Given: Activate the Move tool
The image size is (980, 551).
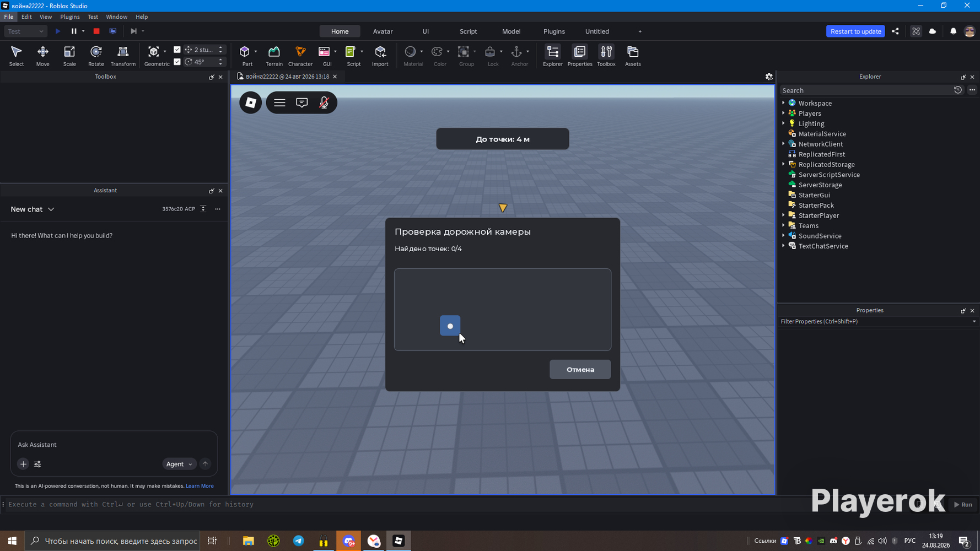Looking at the screenshot, I should tap(43, 56).
